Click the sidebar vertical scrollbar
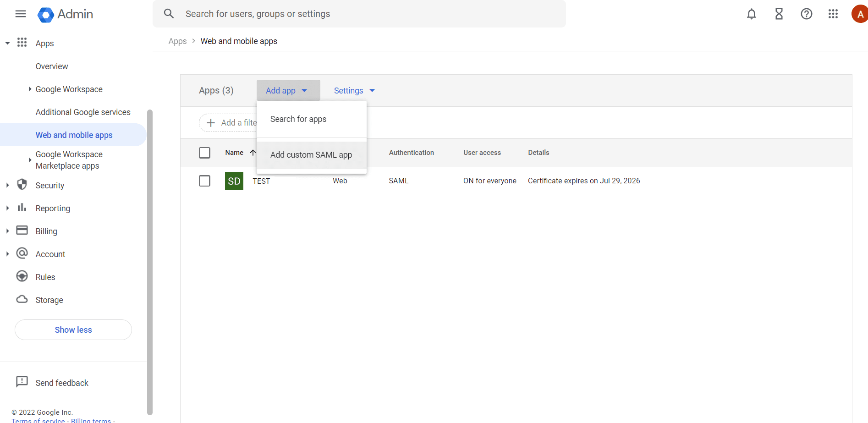868x423 pixels. (149, 261)
